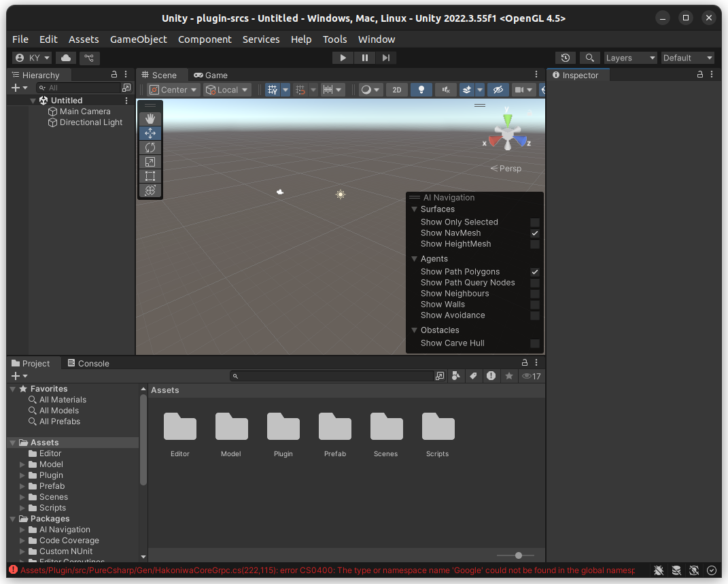Viewport: 728px width, 584px height.
Task: Open the version control icon
Action: (x=89, y=58)
